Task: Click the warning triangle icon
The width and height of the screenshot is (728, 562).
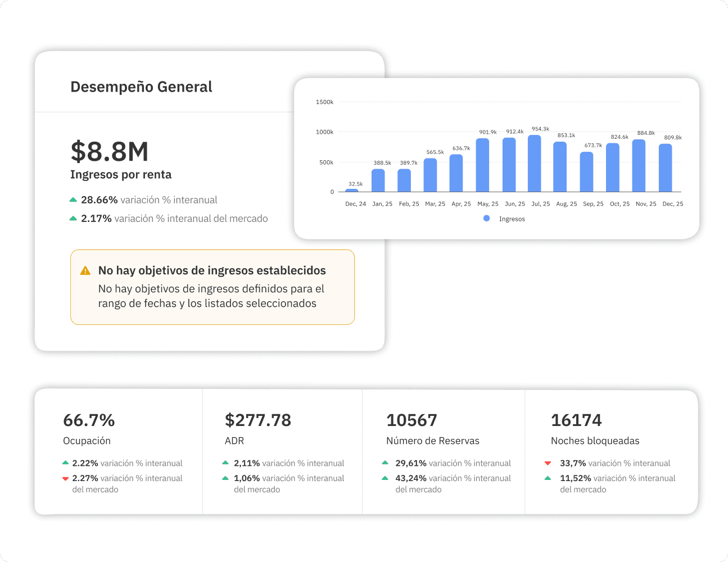Action: point(85,270)
